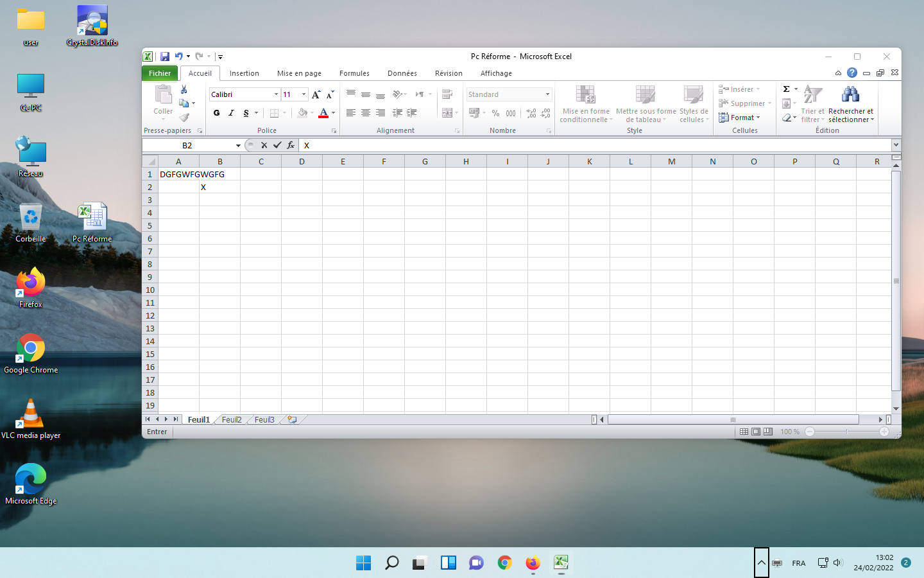Switch to page layout view in status bar
The image size is (924, 578).
pos(756,432)
